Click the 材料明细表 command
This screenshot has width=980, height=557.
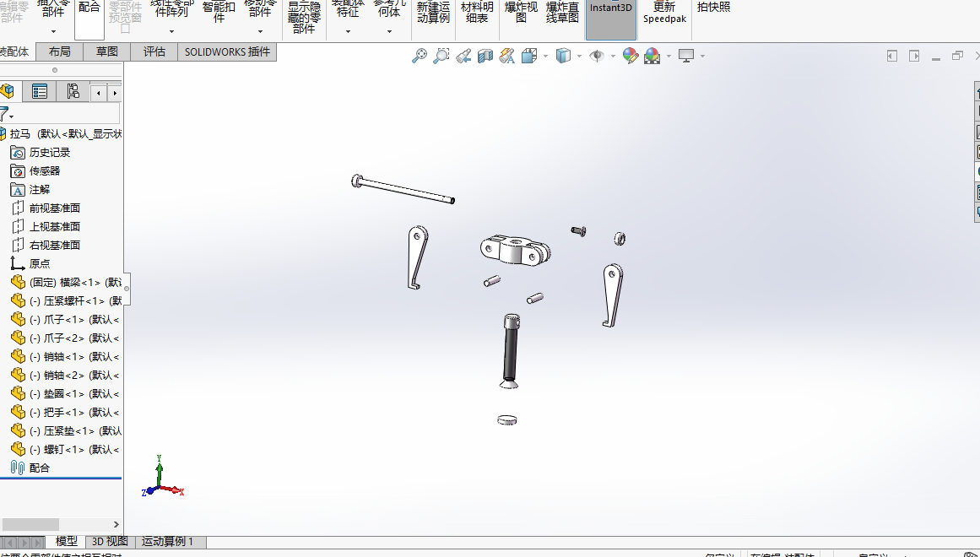pos(477,12)
